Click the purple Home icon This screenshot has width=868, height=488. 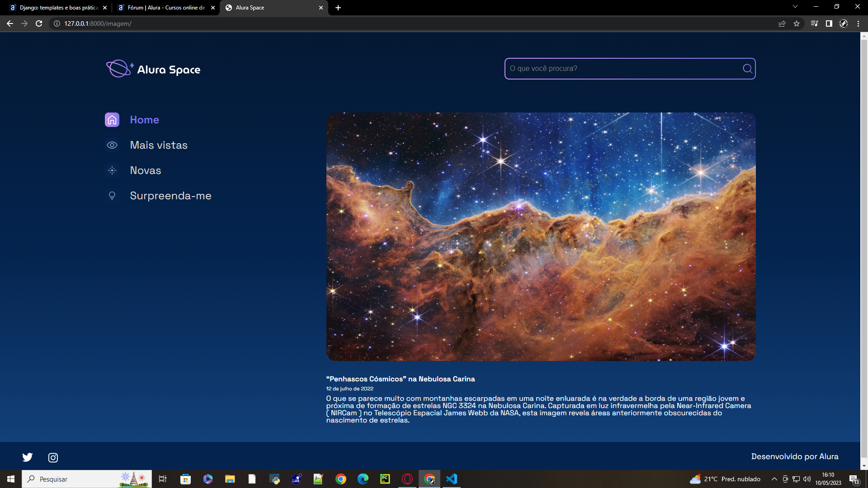(112, 120)
